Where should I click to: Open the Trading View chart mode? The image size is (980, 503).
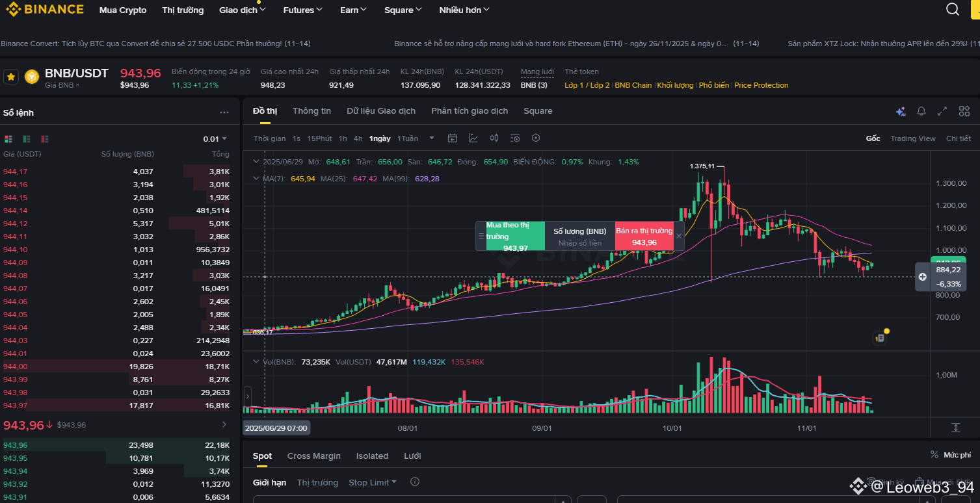(913, 138)
